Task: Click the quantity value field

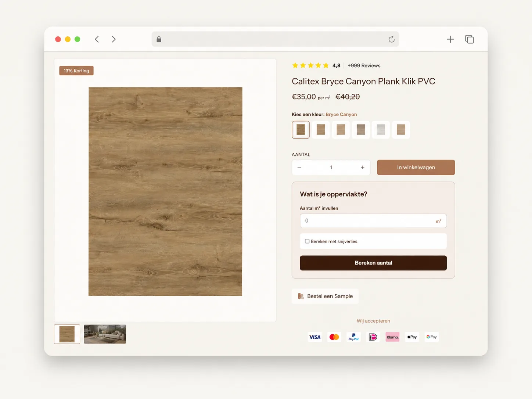Action: click(x=331, y=168)
